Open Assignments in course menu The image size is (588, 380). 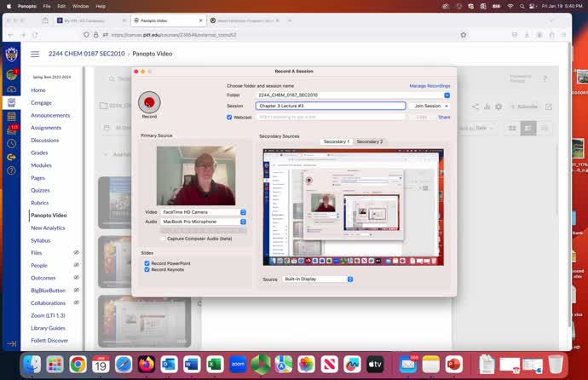tap(46, 128)
